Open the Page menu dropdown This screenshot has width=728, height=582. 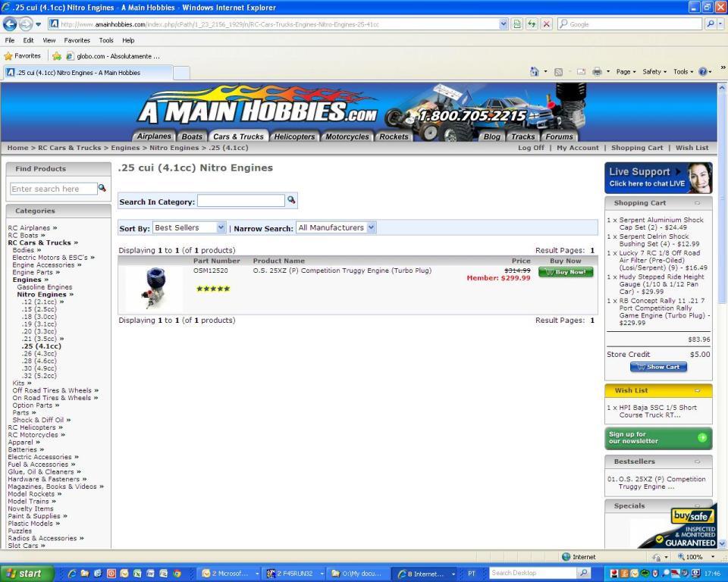(626, 72)
